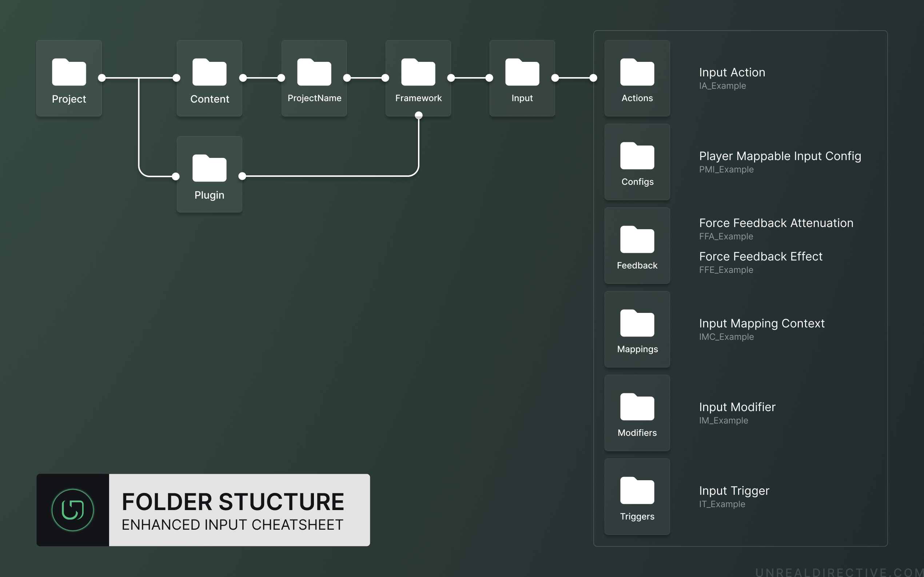Open the Plugin folder
Screen dimensions: 924x577
209,168
